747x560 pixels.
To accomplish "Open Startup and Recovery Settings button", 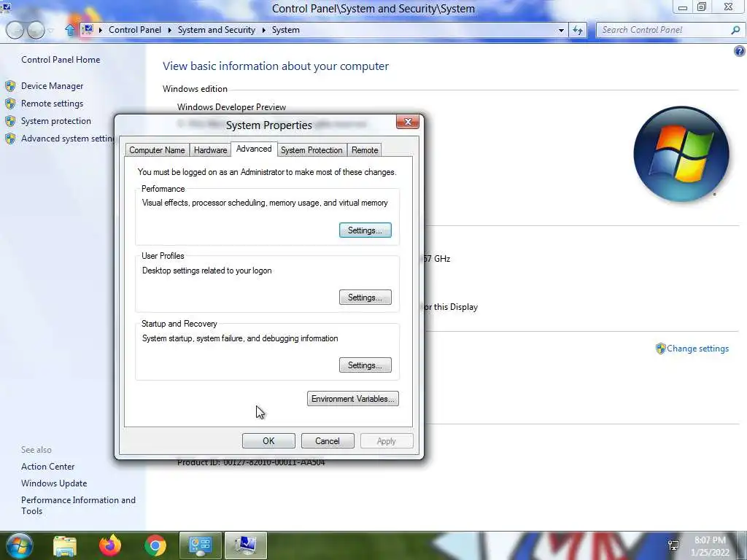I will [365, 365].
